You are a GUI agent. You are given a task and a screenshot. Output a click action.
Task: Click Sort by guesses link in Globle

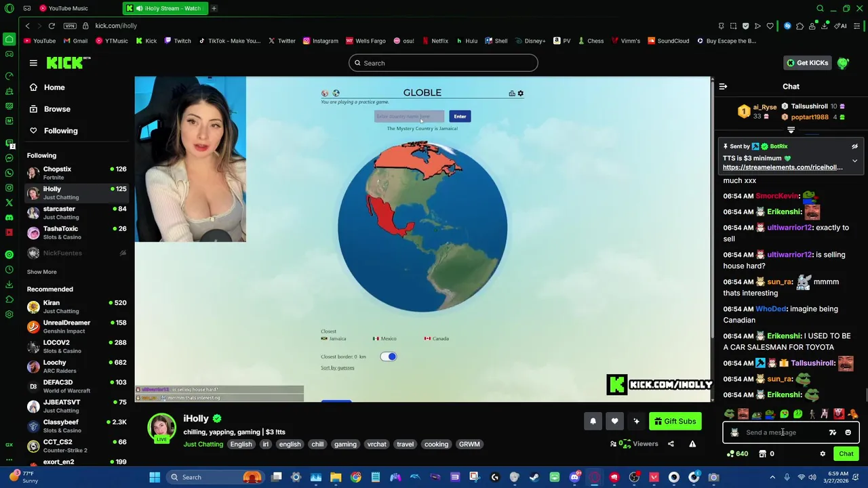(x=338, y=368)
